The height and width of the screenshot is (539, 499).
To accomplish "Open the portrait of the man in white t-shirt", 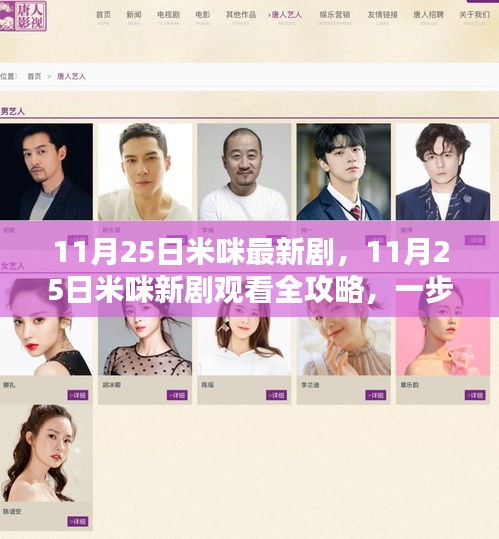I will 244,172.
